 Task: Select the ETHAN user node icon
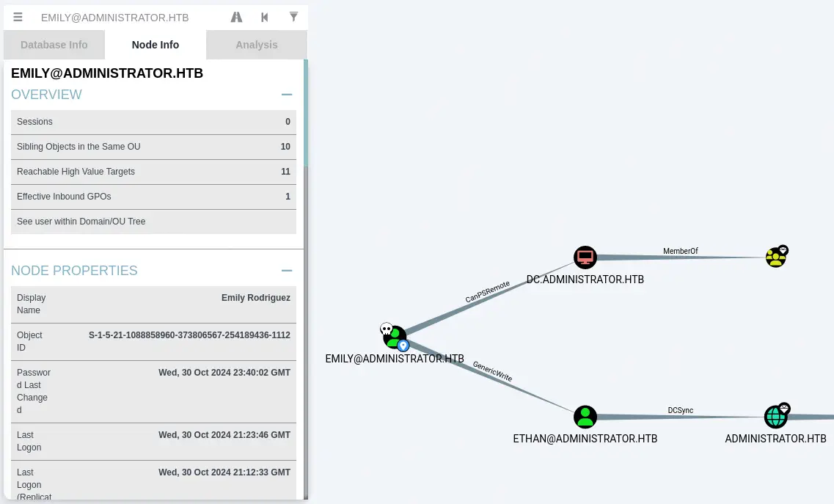click(585, 417)
